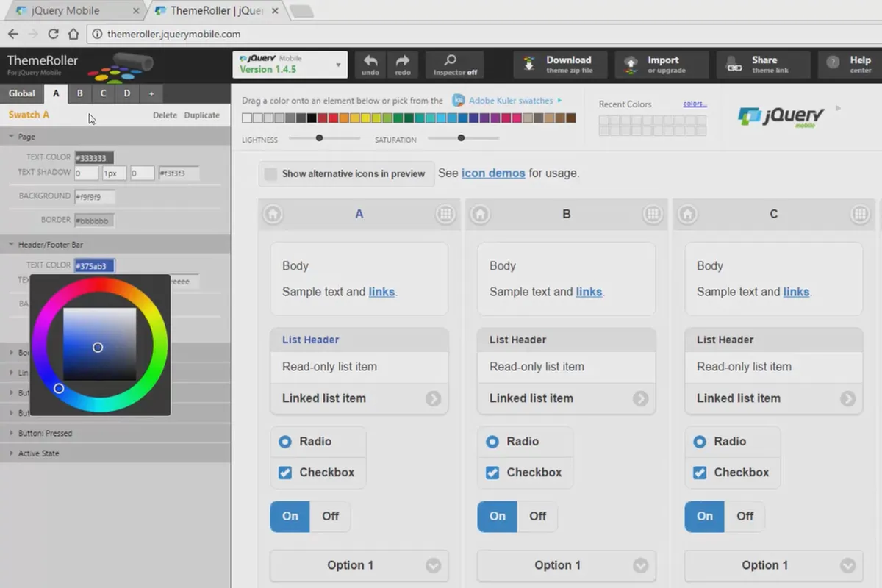
Task: Click the Import or upgrade icon
Action: (x=631, y=65)
